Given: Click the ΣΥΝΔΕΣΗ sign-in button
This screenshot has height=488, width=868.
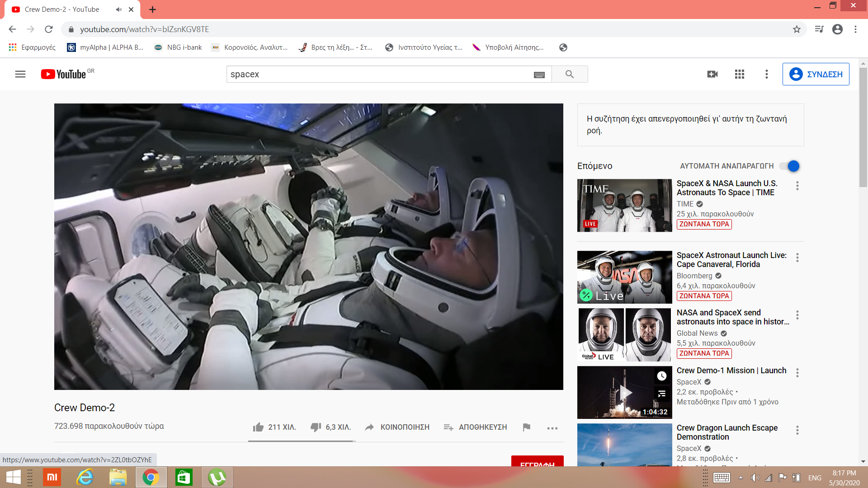Looking at the screenshot, I should (x=816, y=74).
